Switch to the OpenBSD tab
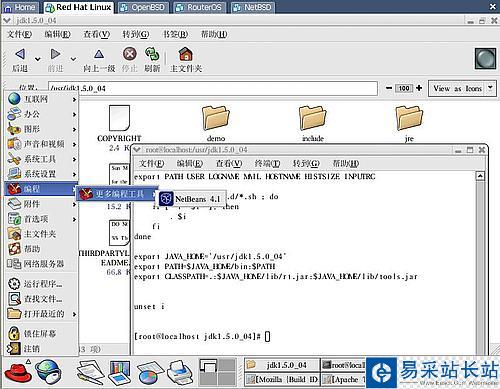 143,7
